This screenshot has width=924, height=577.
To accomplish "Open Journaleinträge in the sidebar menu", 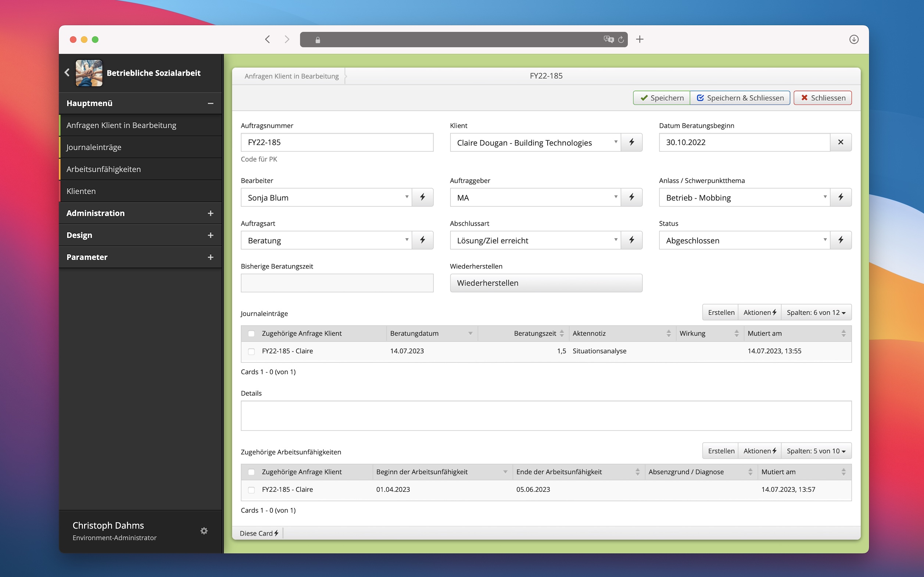I will 94,147.
